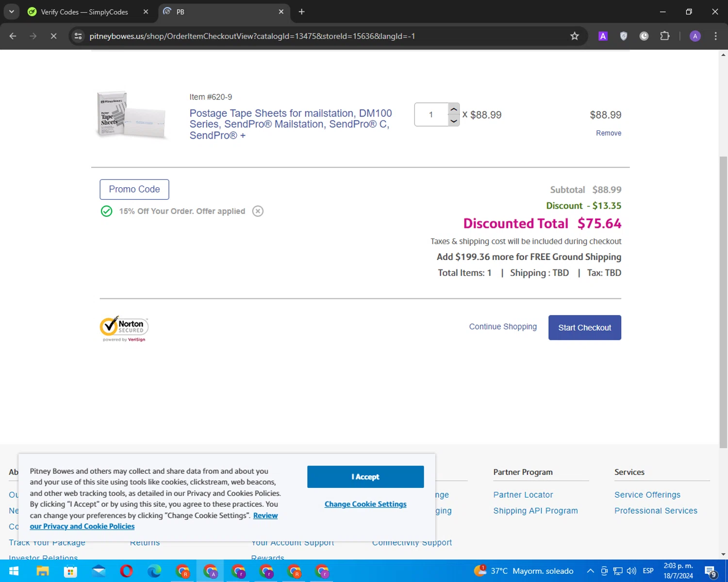View site information icon in address bar
The width and height of the screenshot is (728, 582).
78,36
